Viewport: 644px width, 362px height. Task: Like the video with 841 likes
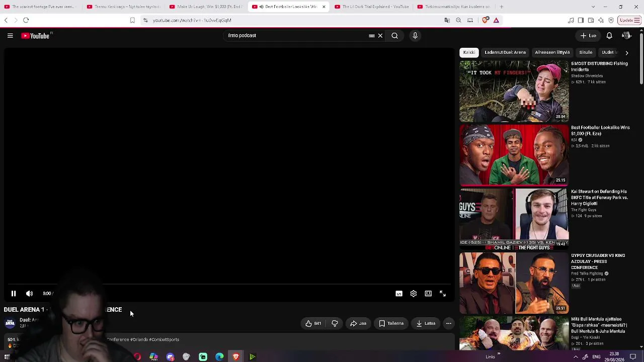point(313,323)
